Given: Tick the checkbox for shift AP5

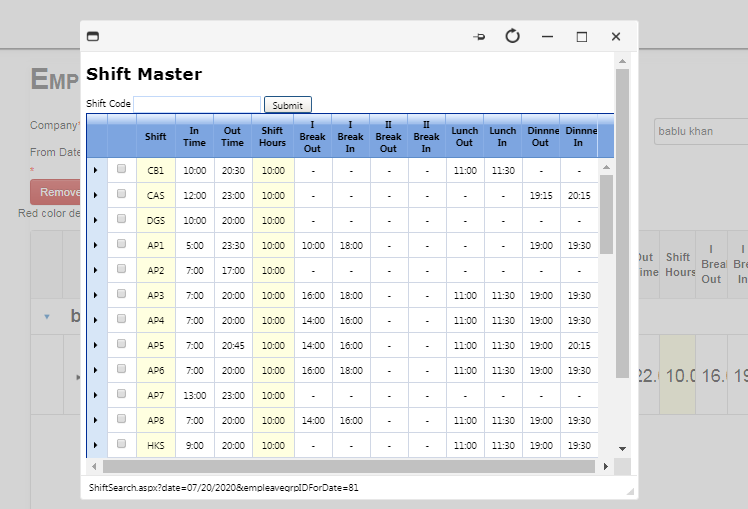Looking at the screenshot, I should click(122, 343).
